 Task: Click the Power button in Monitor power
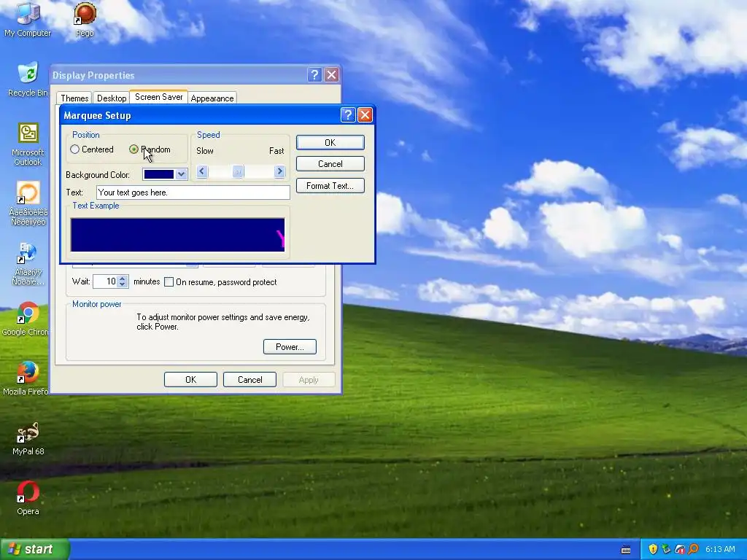pos(290,346)
